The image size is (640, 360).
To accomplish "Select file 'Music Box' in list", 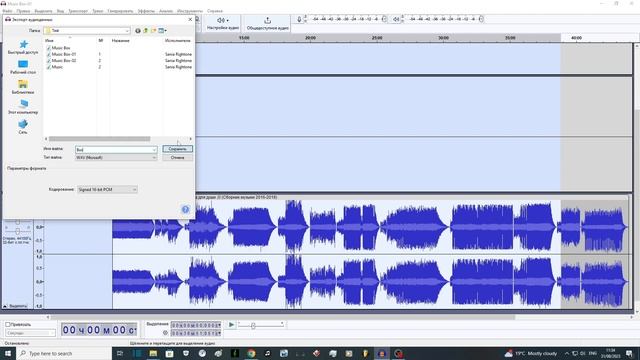I will [x=61, y=48].
